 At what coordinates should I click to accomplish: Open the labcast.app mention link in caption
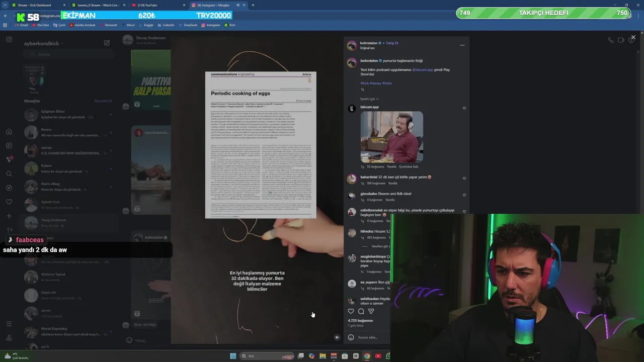(x=423, y=70)
